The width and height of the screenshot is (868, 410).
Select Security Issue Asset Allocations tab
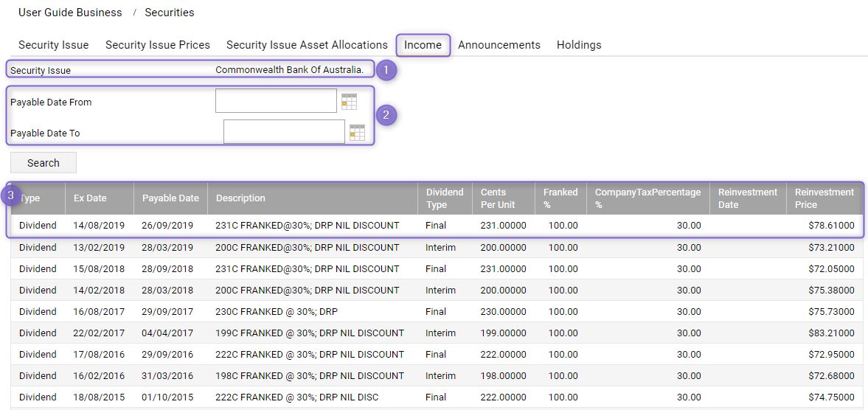[308, 45]
